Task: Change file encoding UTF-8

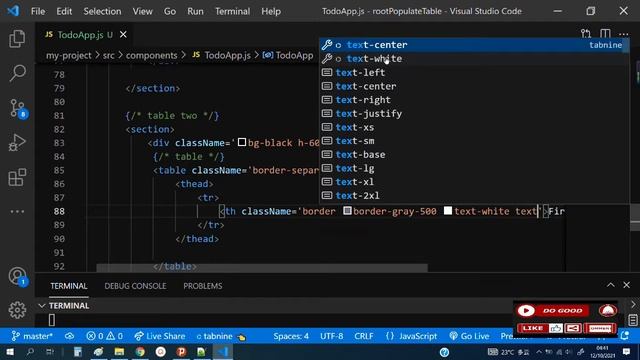Action: click(331, 336)
